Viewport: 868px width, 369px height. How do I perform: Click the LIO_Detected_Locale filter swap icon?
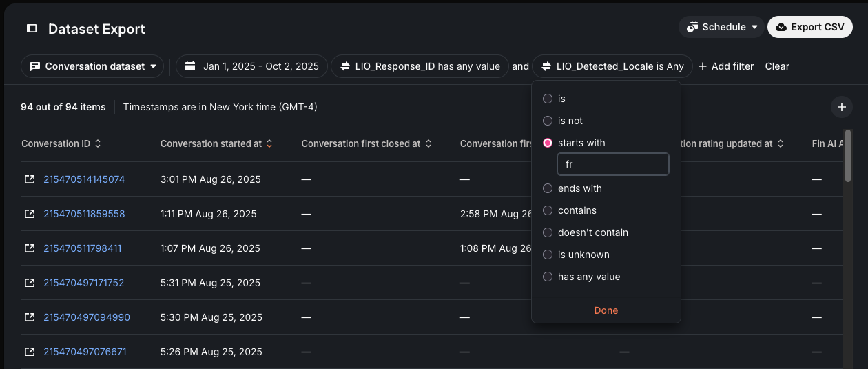point(546,66)
